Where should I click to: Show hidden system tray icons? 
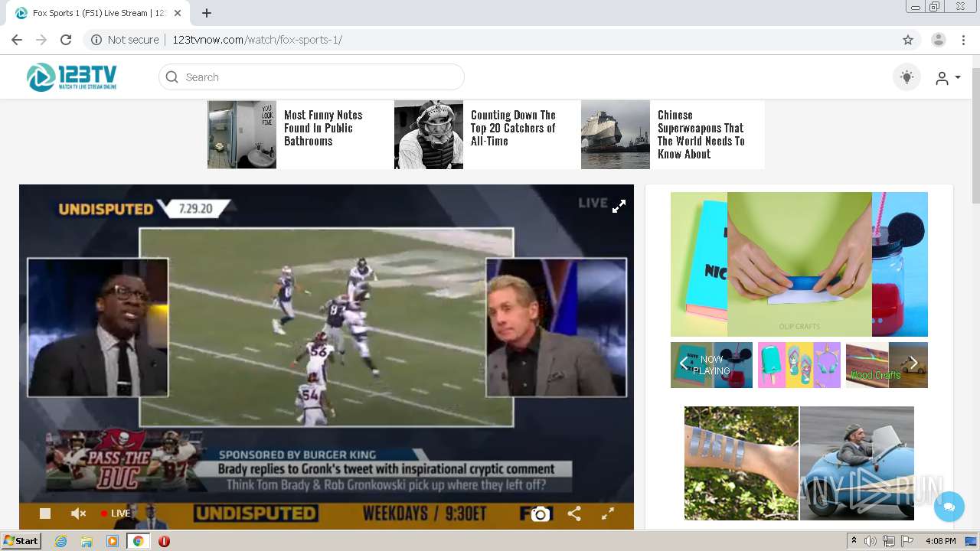pos(854,541)
